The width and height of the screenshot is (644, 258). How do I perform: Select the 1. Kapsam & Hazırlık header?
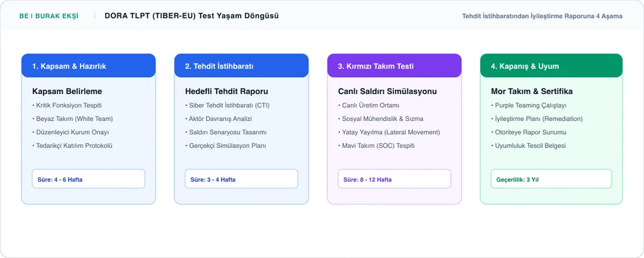point(89,66)
